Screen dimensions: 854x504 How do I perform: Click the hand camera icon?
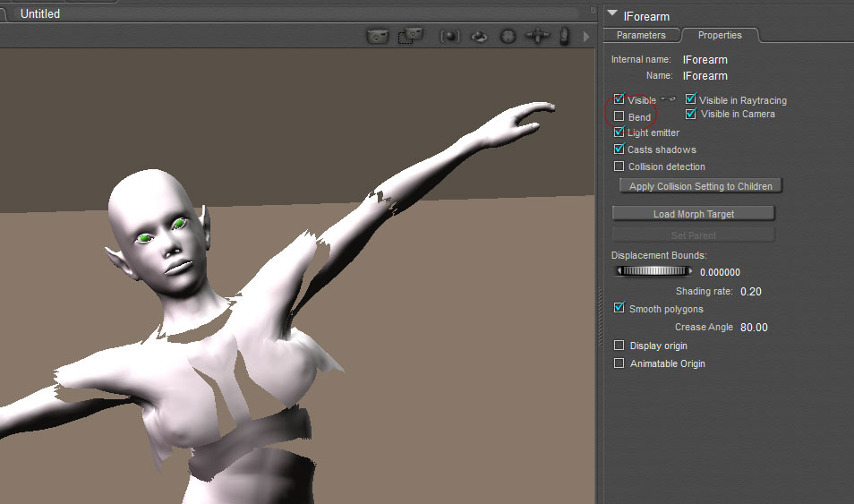point(564,36)
